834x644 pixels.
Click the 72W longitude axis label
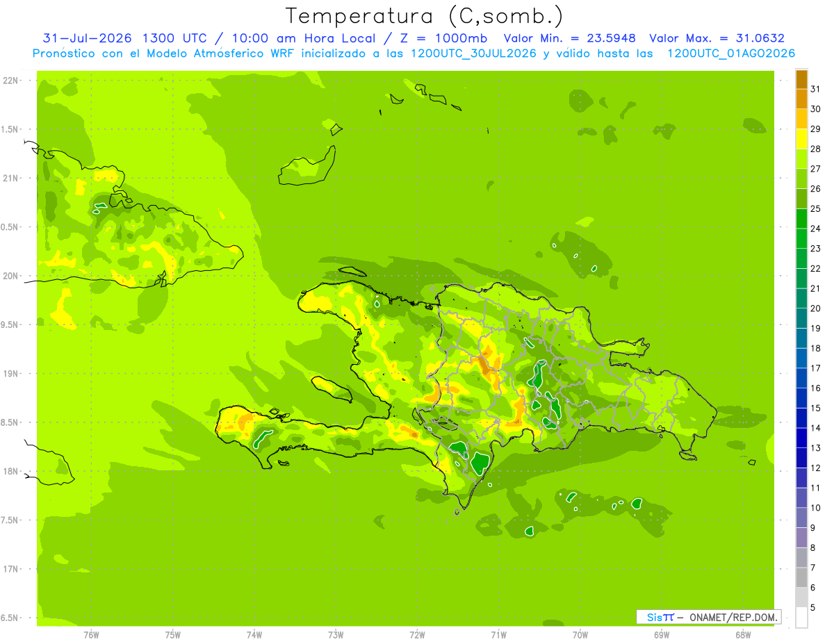417,635
